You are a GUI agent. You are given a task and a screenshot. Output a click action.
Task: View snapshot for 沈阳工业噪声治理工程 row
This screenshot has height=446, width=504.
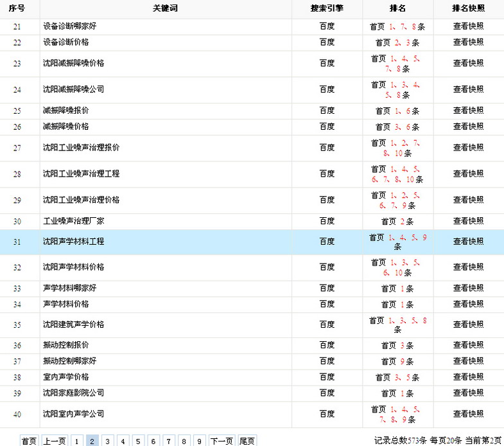(x=468, y=174)
